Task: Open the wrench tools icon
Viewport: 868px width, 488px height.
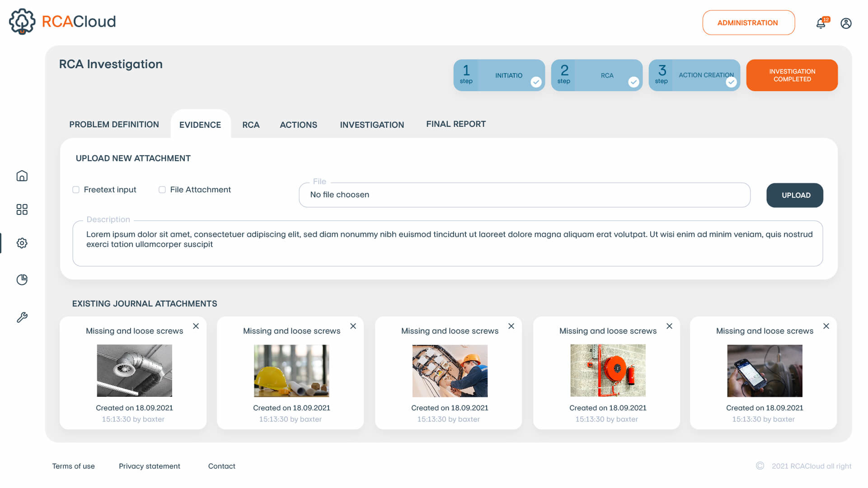Action: click(x=22, y=317)
